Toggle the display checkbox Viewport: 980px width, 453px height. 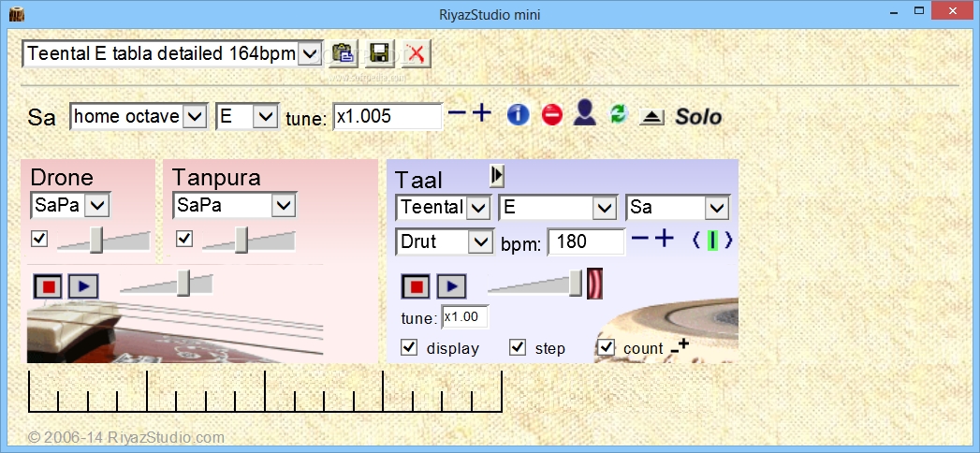409,347
